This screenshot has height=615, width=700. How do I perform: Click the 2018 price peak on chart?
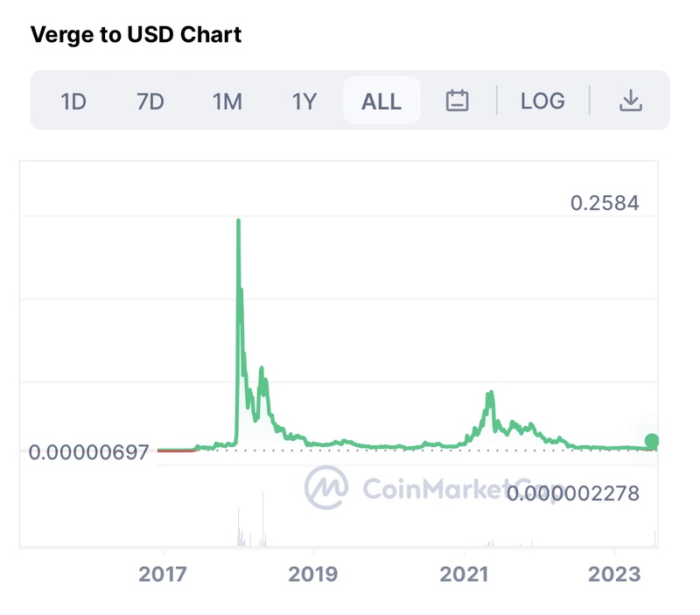point(239,222)
